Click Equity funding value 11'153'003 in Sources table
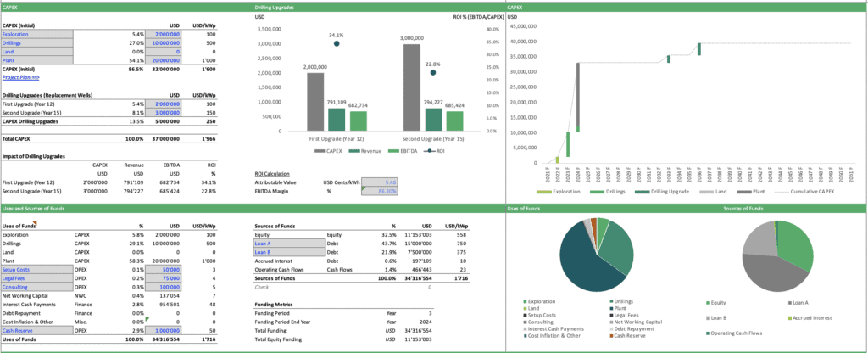Viewport: 868px width, 353px height. point(419,235)
